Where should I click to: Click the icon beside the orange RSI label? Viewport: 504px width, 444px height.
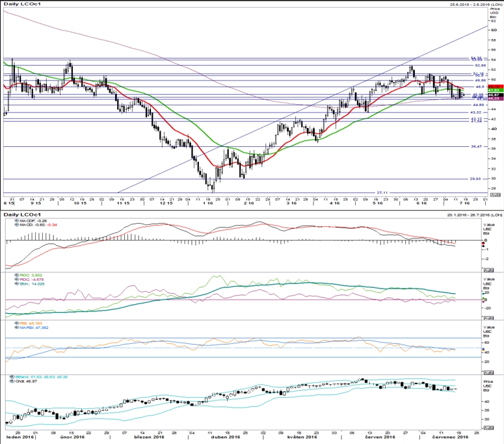(x=17, y=323)
